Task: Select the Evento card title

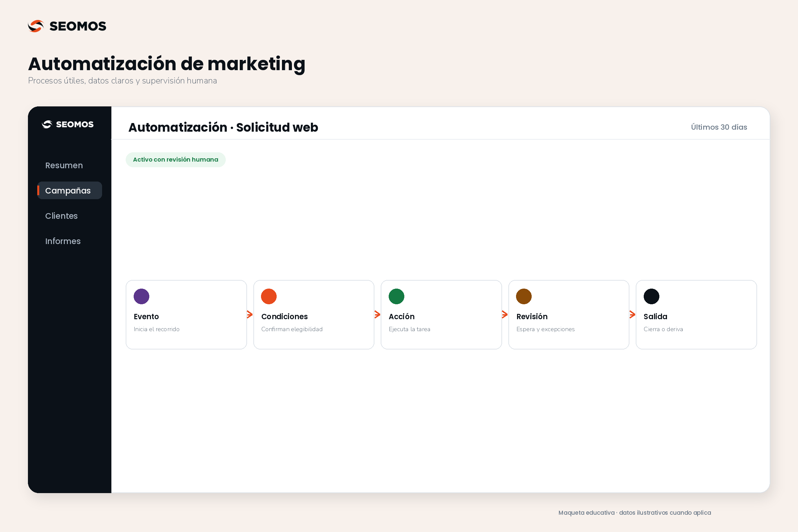Action: [146, 317]
